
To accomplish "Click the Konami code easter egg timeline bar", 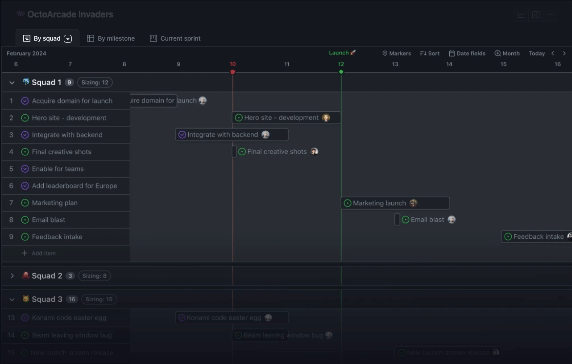I will pyautogui.click(x=232, y=318).
